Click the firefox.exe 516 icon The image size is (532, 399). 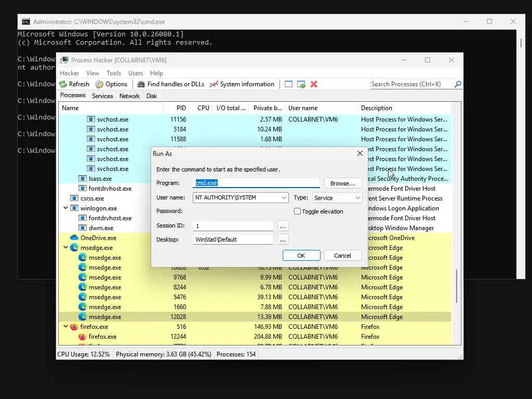74,327
